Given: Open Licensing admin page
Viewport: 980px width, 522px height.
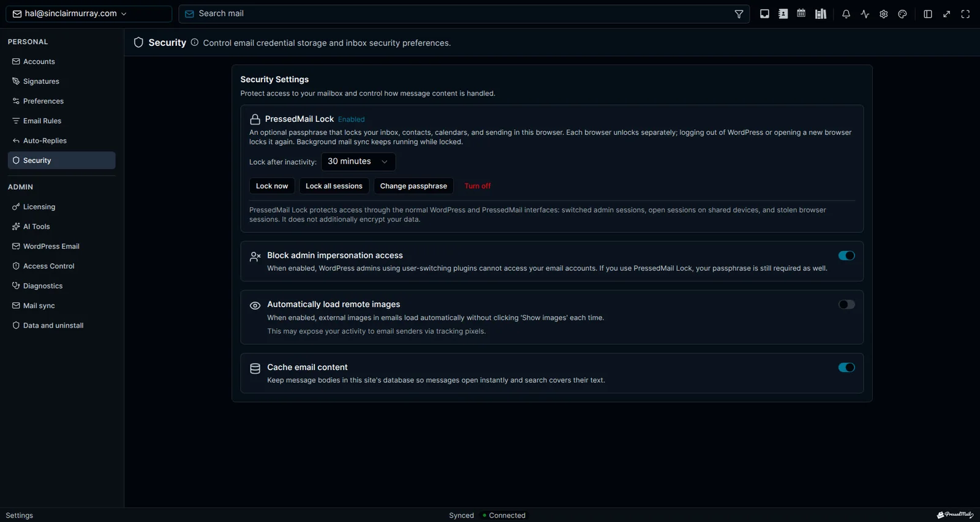Looking at the screenshot, I should (61, 207).
